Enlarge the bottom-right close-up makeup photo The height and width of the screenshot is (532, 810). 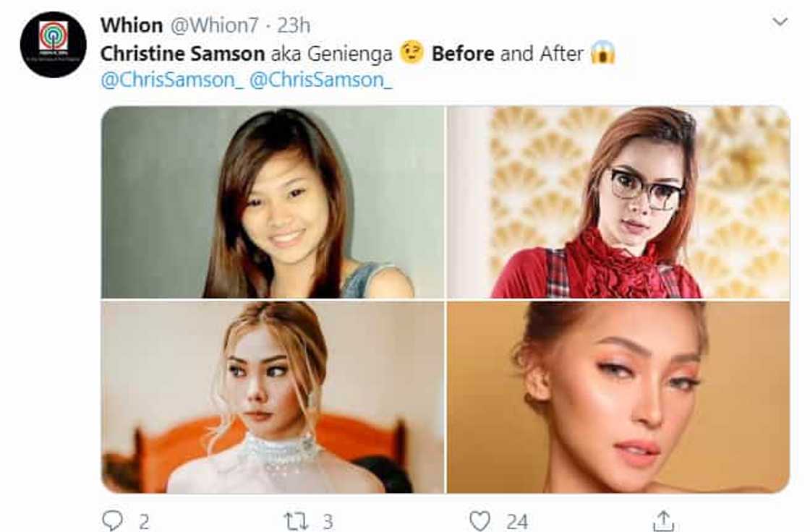[x=618, y=397]
